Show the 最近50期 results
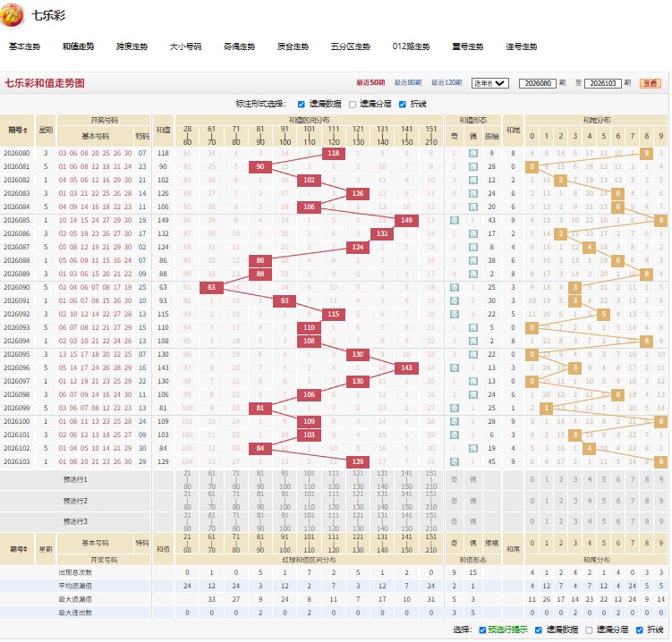672x642 pixels. click(x=370, y=82)
